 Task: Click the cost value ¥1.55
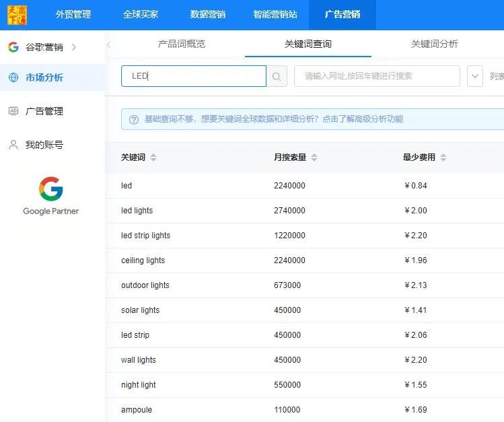click(x=416, y=385)
